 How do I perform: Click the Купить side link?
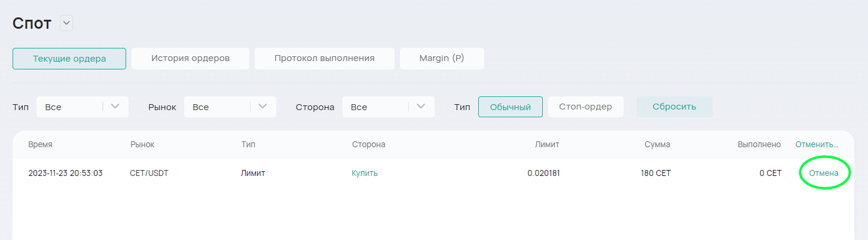coord(365,173)
